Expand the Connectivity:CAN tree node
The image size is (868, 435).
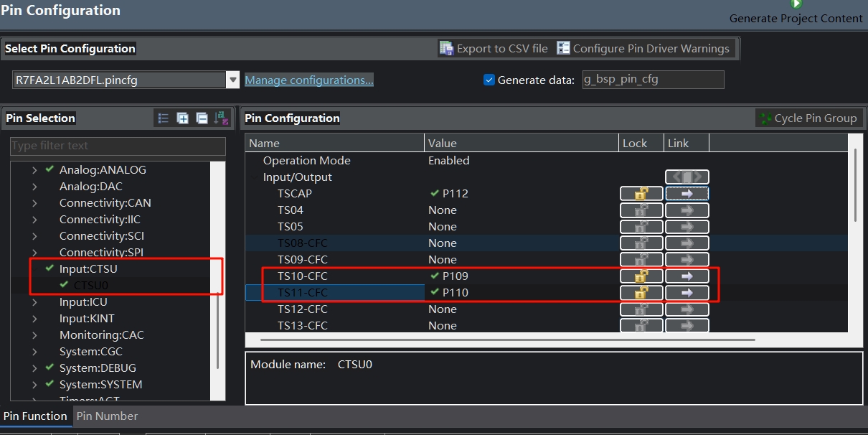click(34, 203)
